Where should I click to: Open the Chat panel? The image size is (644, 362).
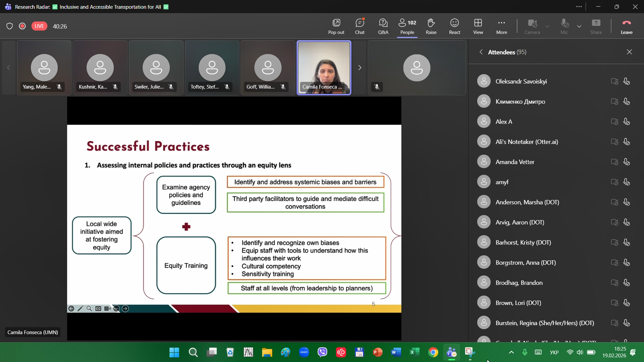click(x=359, y=26)
